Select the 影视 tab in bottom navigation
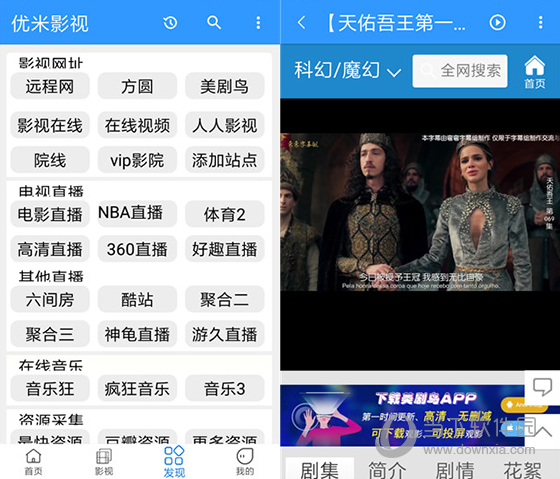Image resolution: width=560 pixels, height=479 pixels. (104, 463)
